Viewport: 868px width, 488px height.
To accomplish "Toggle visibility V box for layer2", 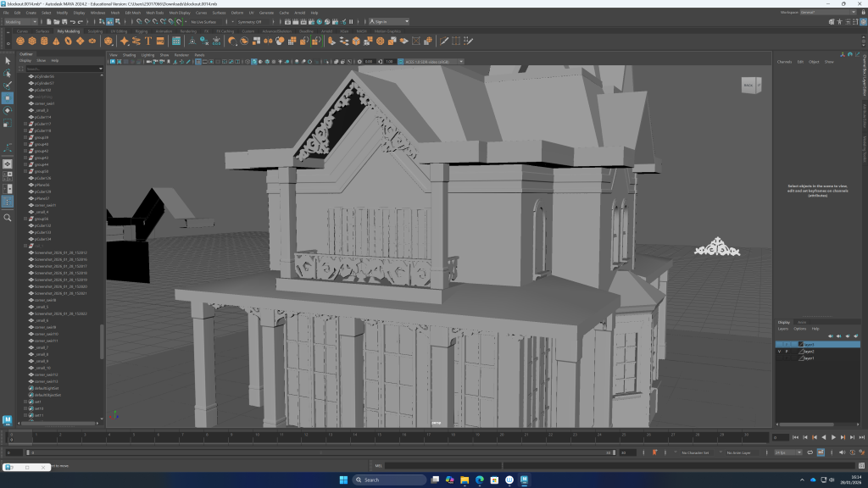I will click(x=779, y=351).
